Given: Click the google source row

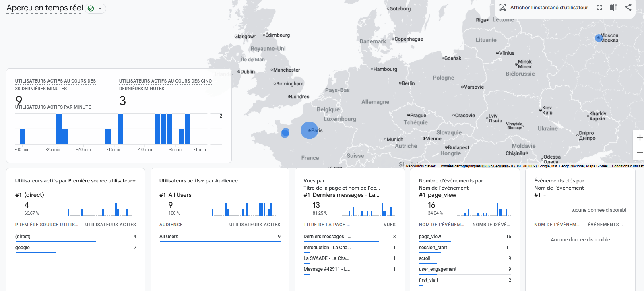Looking at the screenshot, I should [75, 248].
